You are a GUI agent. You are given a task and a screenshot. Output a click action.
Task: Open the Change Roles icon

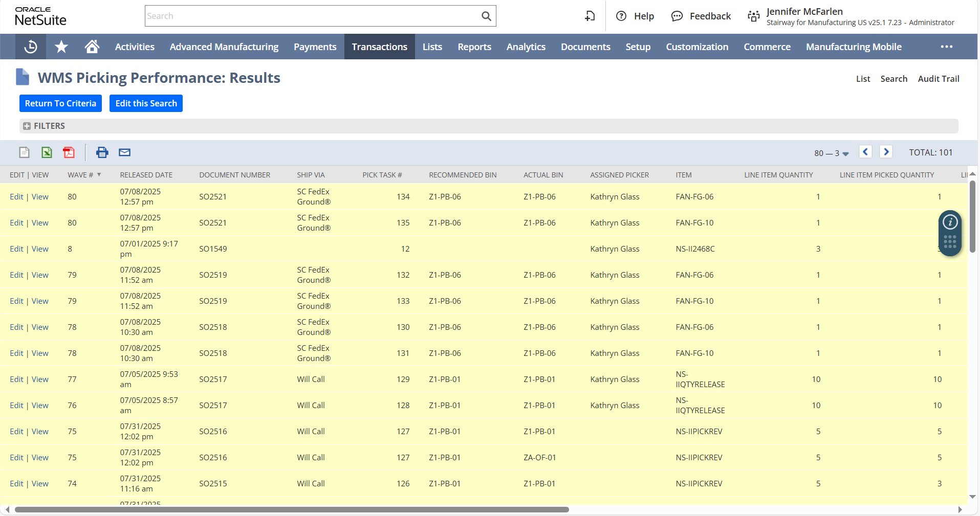[x=753, y=16]
